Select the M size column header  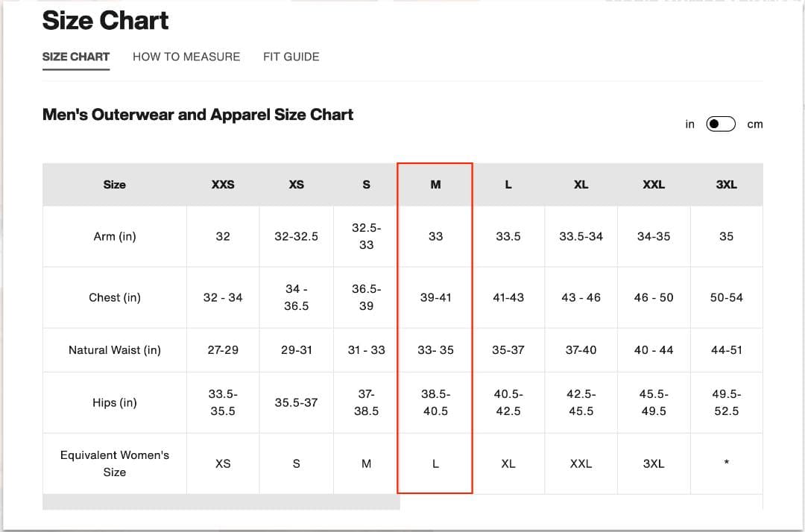[x=435, y=185]
